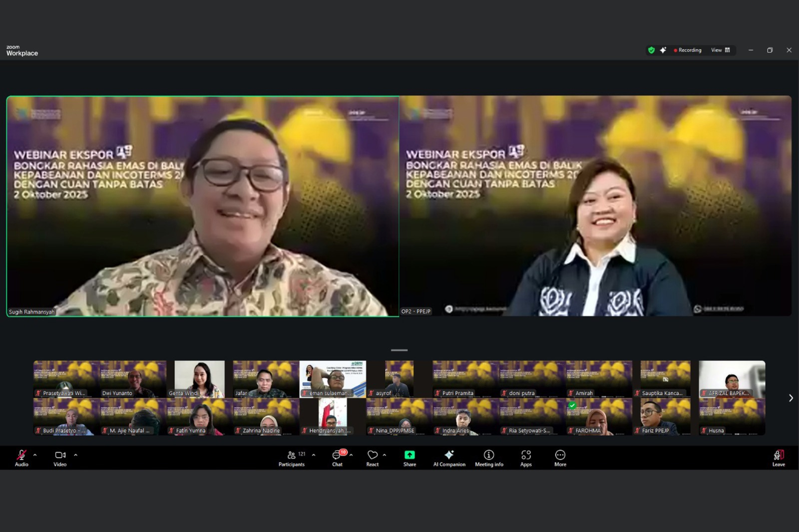Open the More options menu

point(560,457)
